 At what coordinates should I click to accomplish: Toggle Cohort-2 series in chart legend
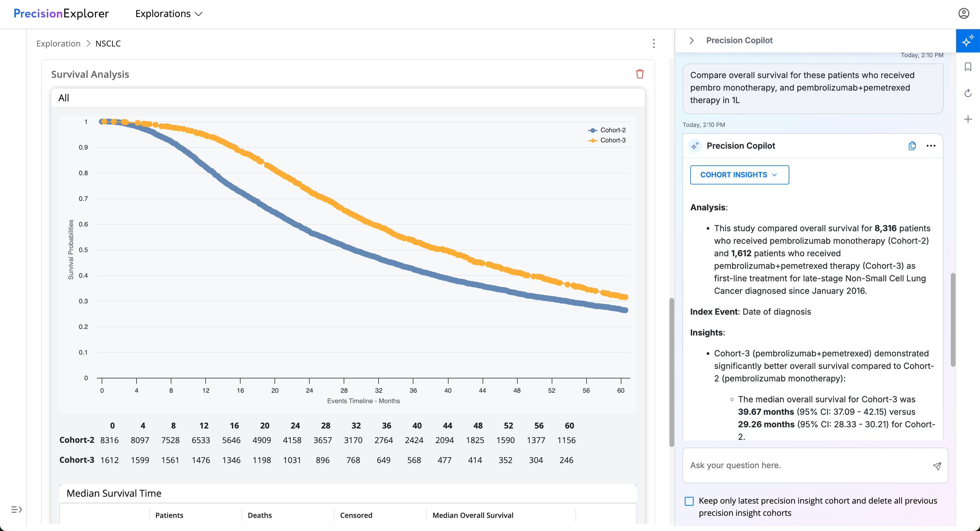pyautogui.click(x=607, y=130)
